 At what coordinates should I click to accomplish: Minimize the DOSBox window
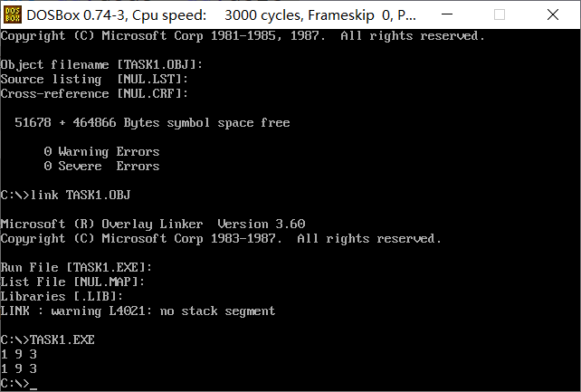click(447, 14)
